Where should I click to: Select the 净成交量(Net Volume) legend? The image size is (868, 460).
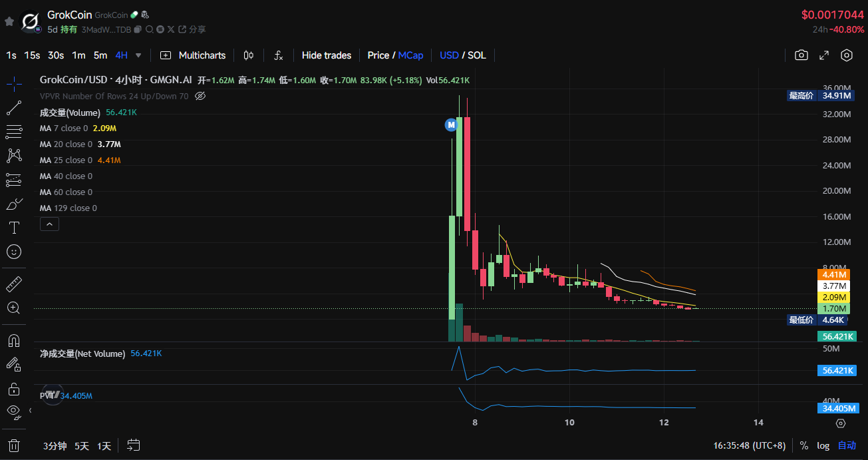coord(82,353)
